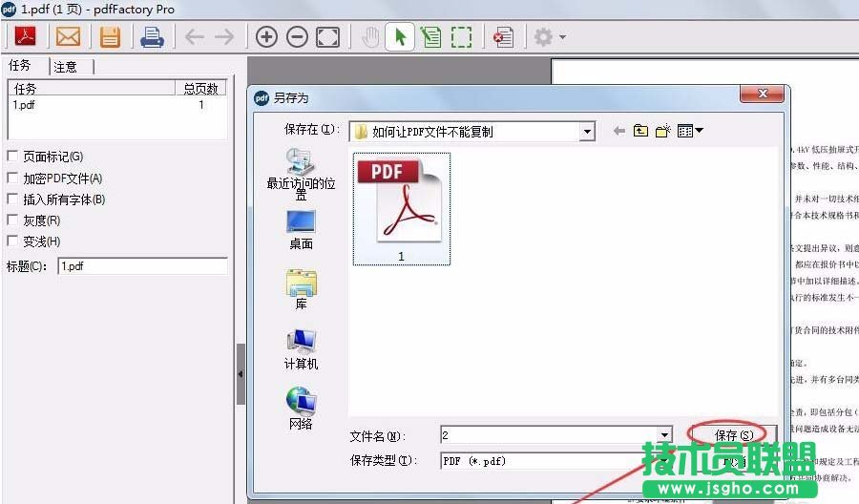Click the 文件名 text field
Screen dimensions: 859x504
point(549,435)
